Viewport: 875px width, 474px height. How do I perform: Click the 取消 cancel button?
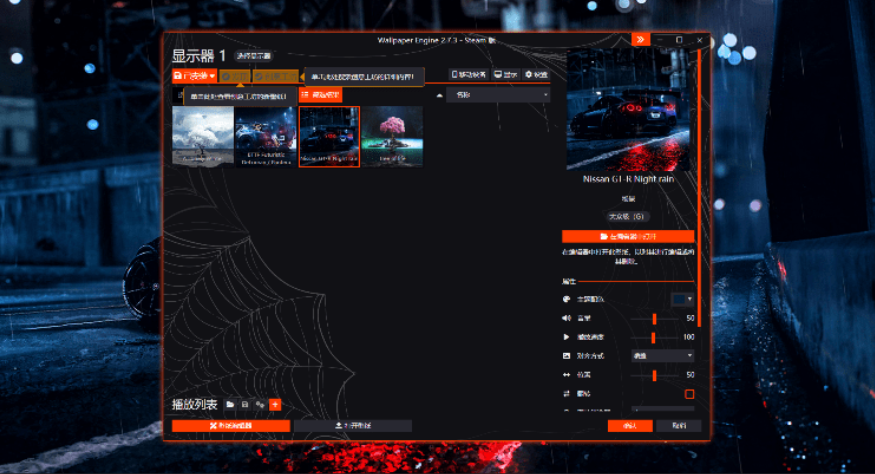pyautogui.click(x=679, y=426)
